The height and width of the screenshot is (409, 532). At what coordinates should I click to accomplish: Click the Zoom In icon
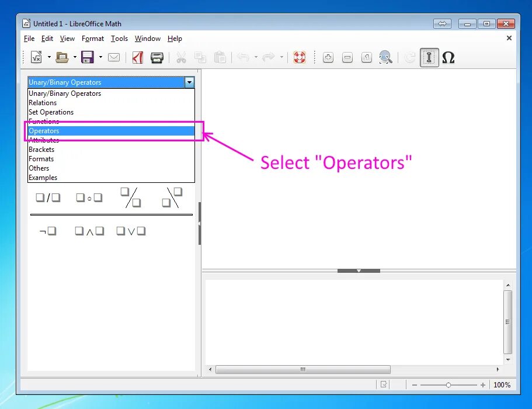pyautogui.click(x=328, y=57)
